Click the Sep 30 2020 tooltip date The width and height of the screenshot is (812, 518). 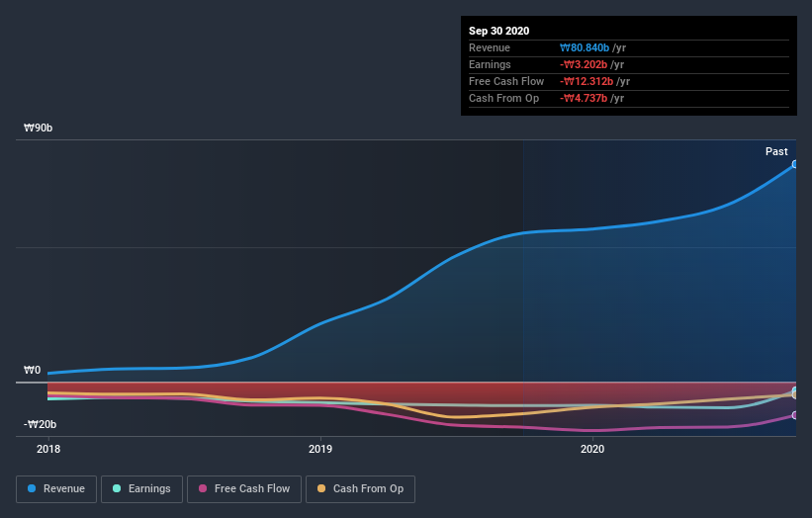498,31
